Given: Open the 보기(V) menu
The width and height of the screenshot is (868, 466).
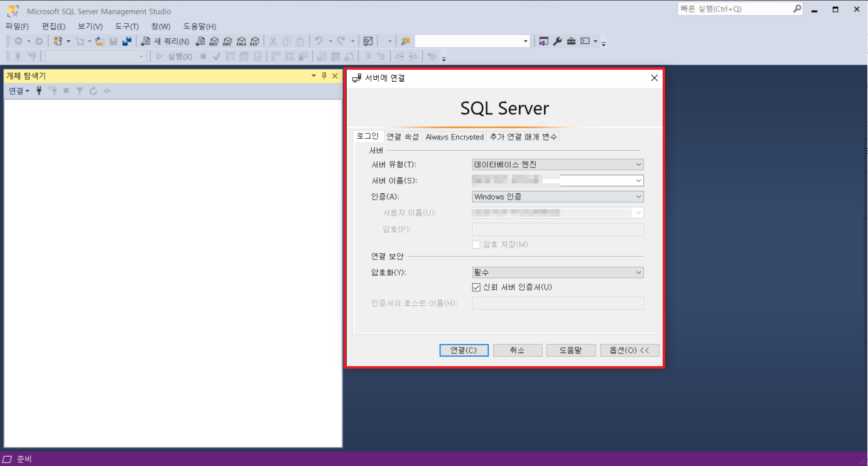Looking at the screenshot, I should click(x=90, y=26).
